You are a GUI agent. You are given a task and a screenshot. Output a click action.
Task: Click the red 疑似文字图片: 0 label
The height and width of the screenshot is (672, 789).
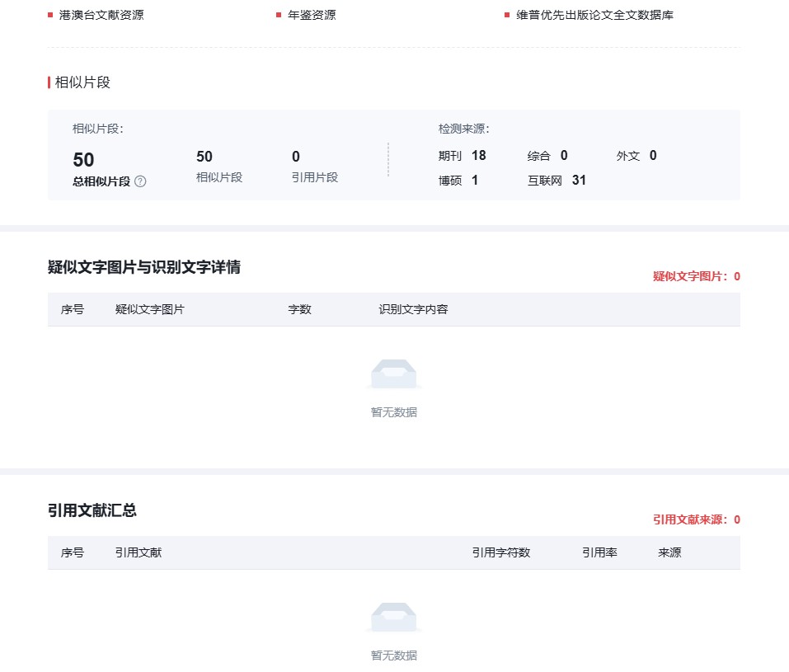pyautogui.click(x=696, y=277)
